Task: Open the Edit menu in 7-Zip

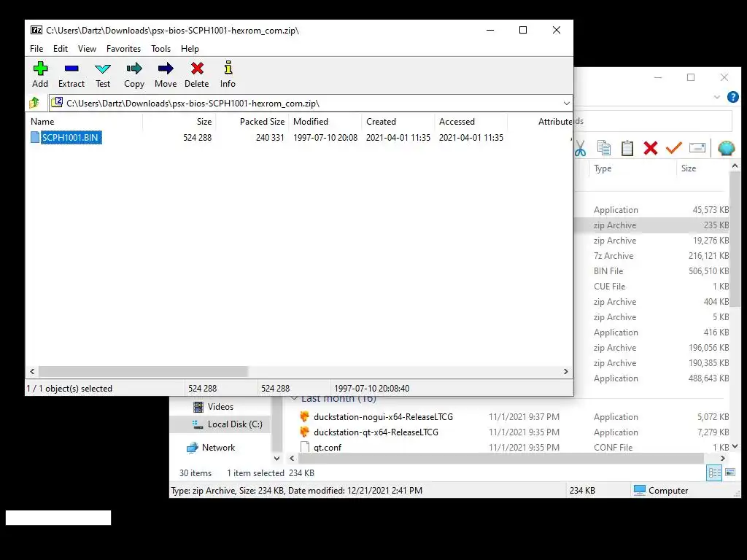Action: point(61,49)
